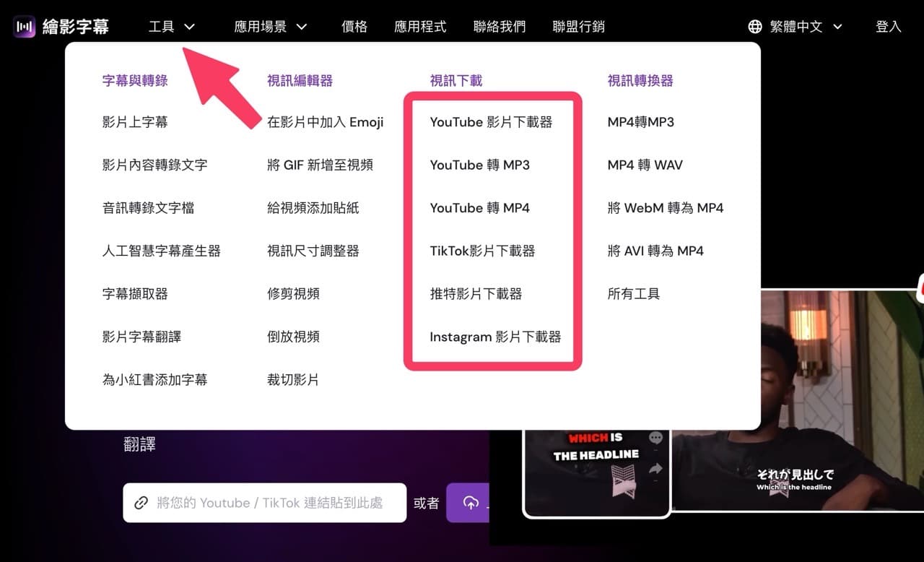This screenshot has height=562, width=924.
Task: Click 字幕與轉錄 category heading
Action: pos(135,80)
